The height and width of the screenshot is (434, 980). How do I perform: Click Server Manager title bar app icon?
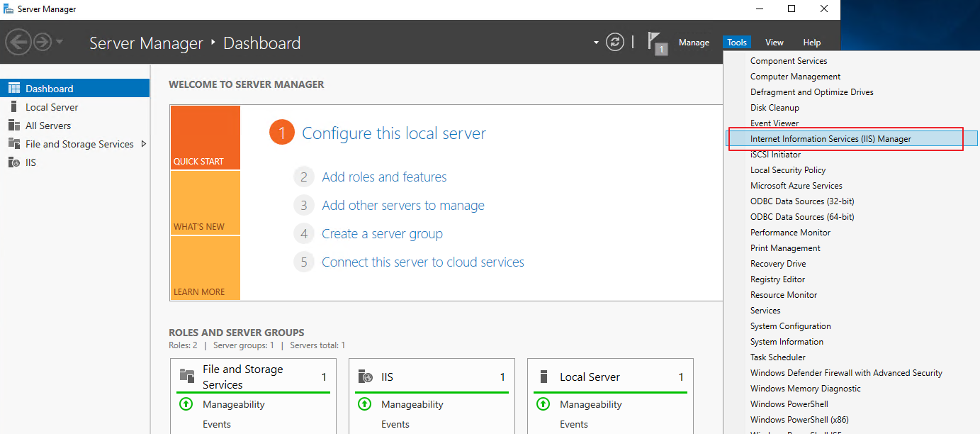pyautogui.click(x=9, y=9)
